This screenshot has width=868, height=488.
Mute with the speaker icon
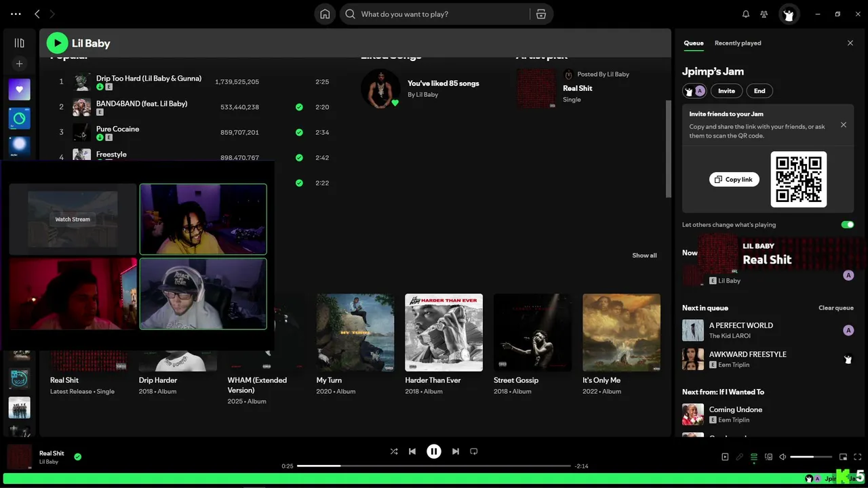tap(783, 457)
